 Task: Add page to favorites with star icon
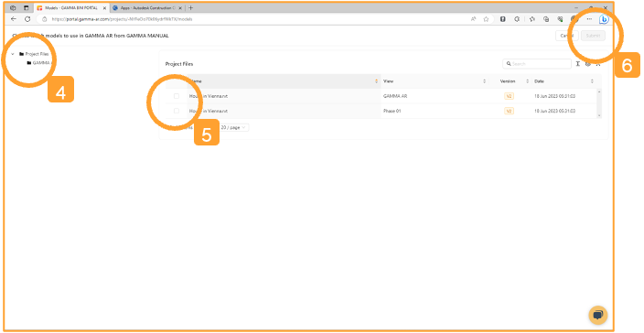pos(486,19)
